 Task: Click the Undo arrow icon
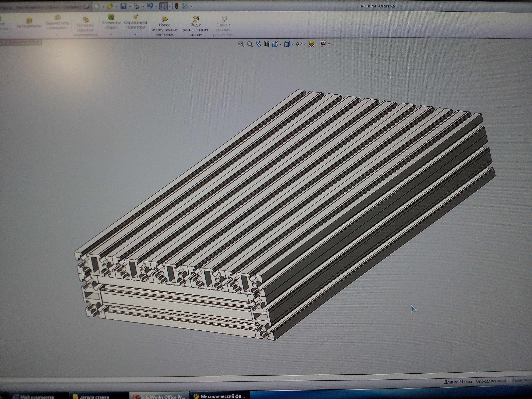click(x=150, y=6)
